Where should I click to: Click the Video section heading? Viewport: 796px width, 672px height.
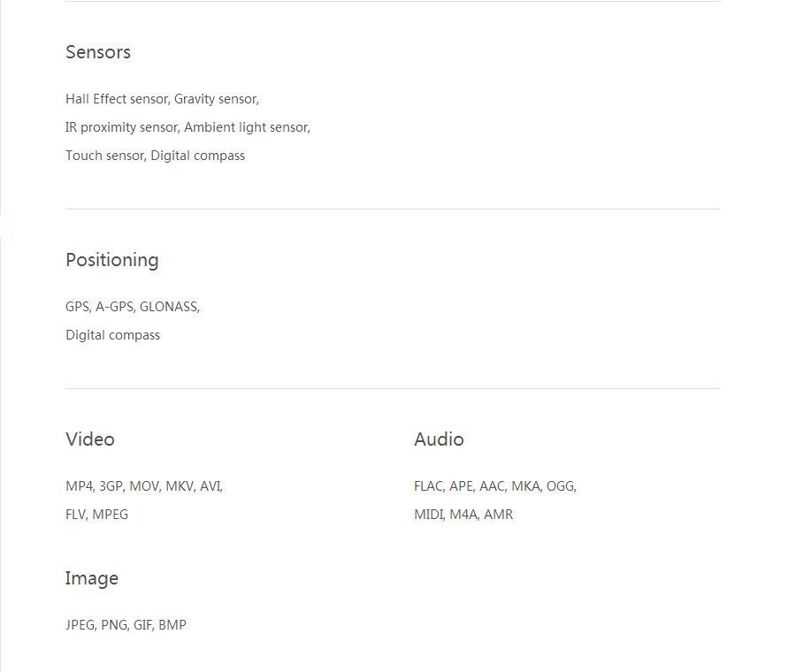click(90, 439)
